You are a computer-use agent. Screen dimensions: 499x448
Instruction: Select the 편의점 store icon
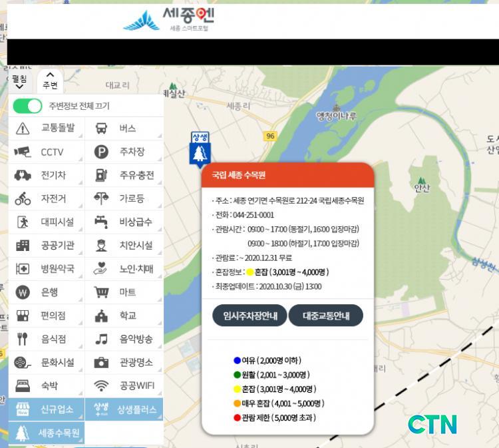(x=23, y=316)
